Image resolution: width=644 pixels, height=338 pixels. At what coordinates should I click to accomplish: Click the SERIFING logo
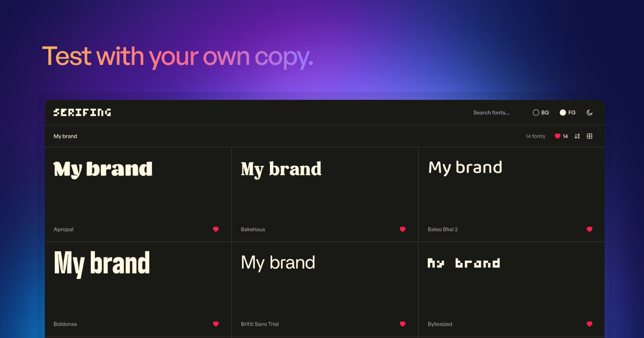pos(82,112)
